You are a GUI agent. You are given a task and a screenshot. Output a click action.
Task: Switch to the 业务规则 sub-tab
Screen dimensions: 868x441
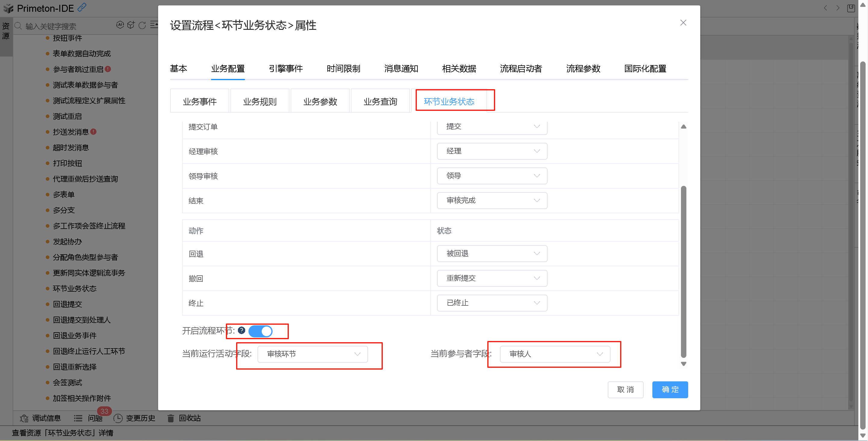(x=259, y=102)
